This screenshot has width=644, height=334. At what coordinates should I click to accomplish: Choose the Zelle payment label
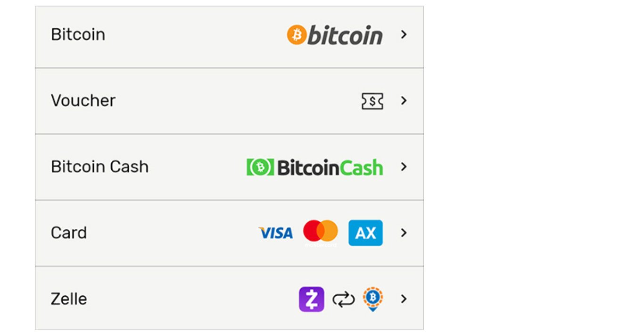(69, 299)
